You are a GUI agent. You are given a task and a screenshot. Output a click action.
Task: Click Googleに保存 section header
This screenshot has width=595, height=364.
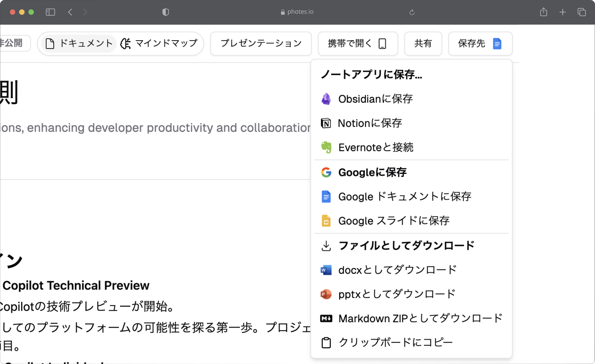click(372, 172)
